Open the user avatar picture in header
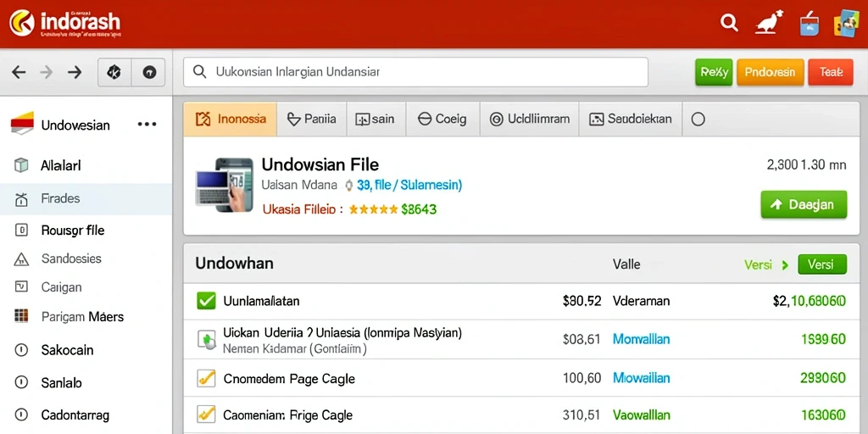 click(x=845, y=24)
